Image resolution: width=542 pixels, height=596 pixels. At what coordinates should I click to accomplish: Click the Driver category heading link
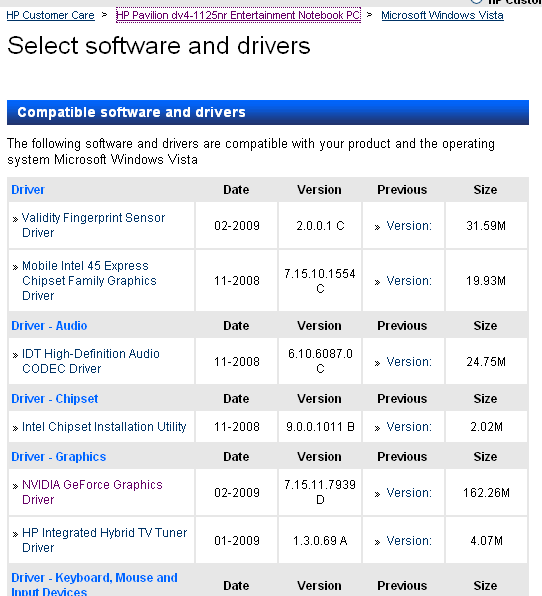tap(28, 190)
